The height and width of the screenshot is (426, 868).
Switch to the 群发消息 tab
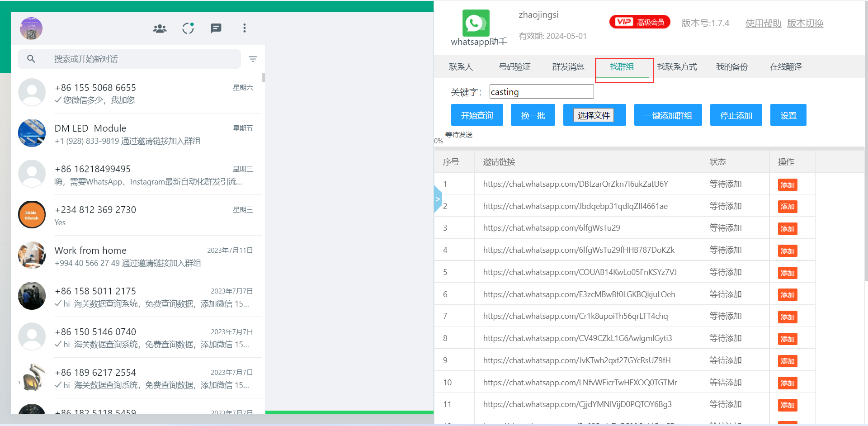tap(568, 67)
